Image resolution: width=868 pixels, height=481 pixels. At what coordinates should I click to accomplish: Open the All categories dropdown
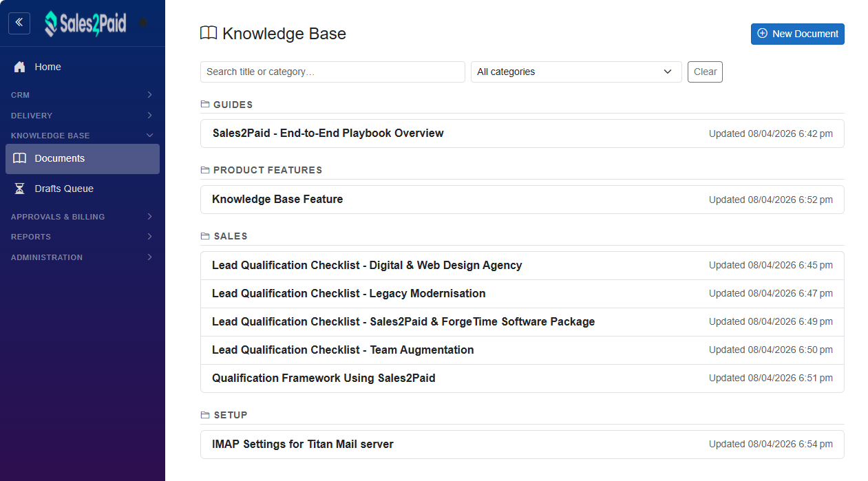576,72
